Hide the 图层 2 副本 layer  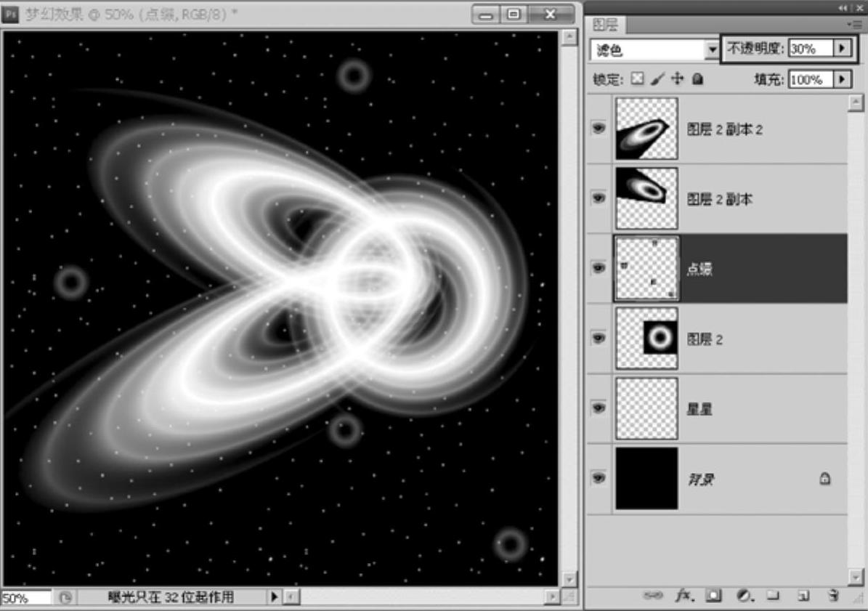[x=599, y=198]
